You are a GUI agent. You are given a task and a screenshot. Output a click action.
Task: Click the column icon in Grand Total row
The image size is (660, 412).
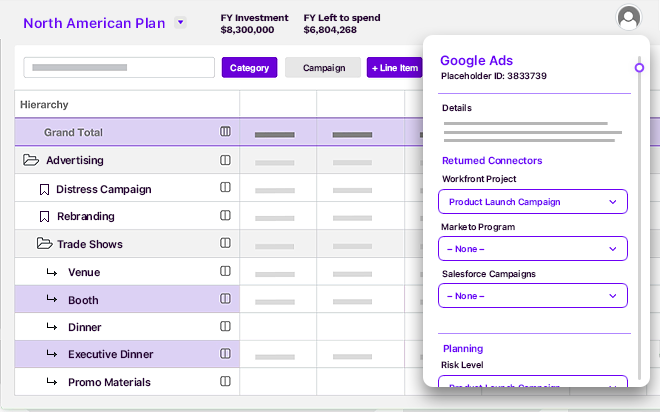[225, 132]
